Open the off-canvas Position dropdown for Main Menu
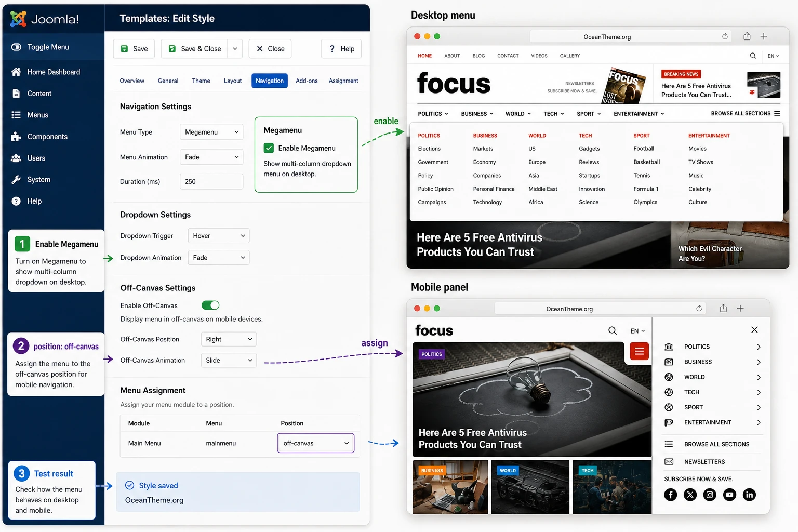Viewport: 798px width, 532px height. (316, 443)
